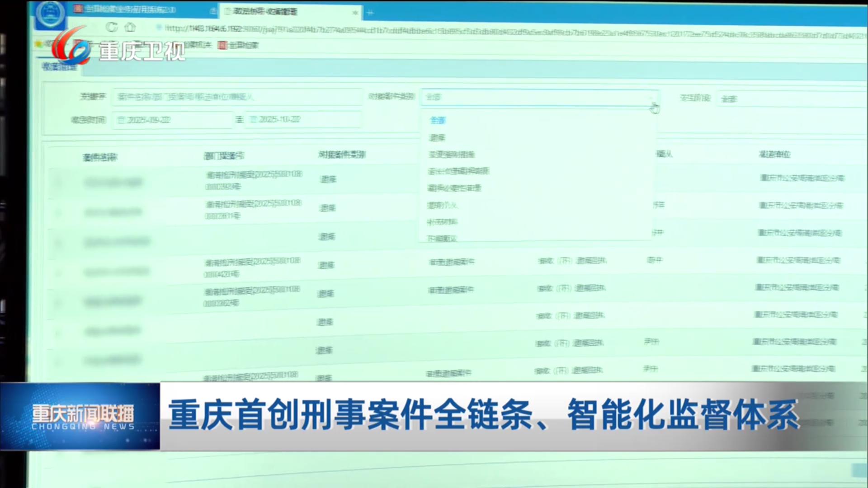Switch to the first browser tab

[x=131, y=9]
